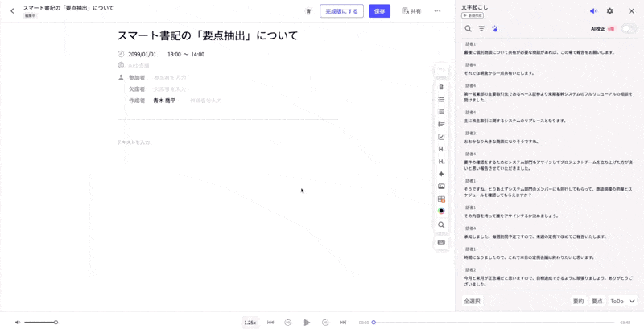Viewport: 644px width, 333px height.
Task: Expand the ToDo dropdown arrow
Action: [632, 302]
